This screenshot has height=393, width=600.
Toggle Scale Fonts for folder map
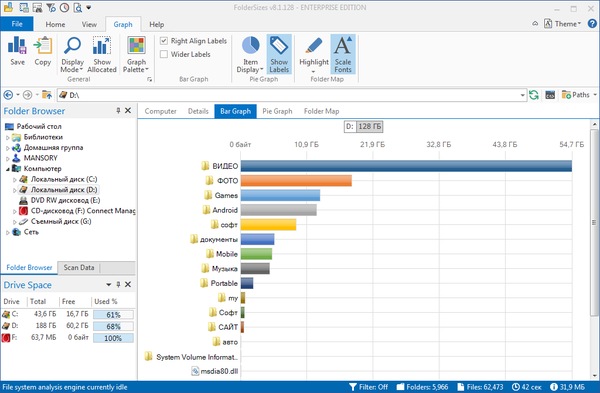[343, 54]
